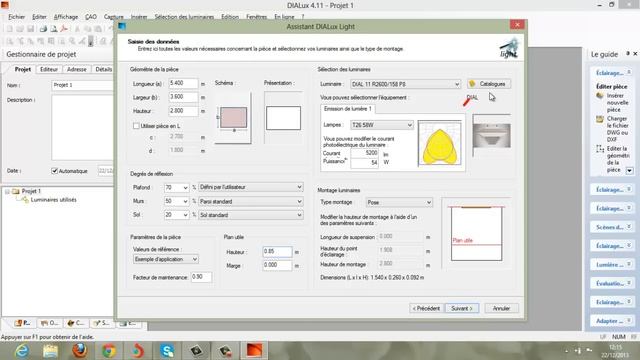640x360 pixels.
Task: Expand the 'Evaluatio...' guide section
Action: [x=612, y=283]
